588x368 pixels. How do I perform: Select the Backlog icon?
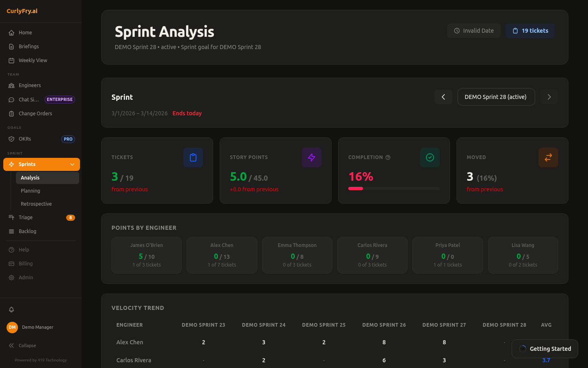point(11,231)
